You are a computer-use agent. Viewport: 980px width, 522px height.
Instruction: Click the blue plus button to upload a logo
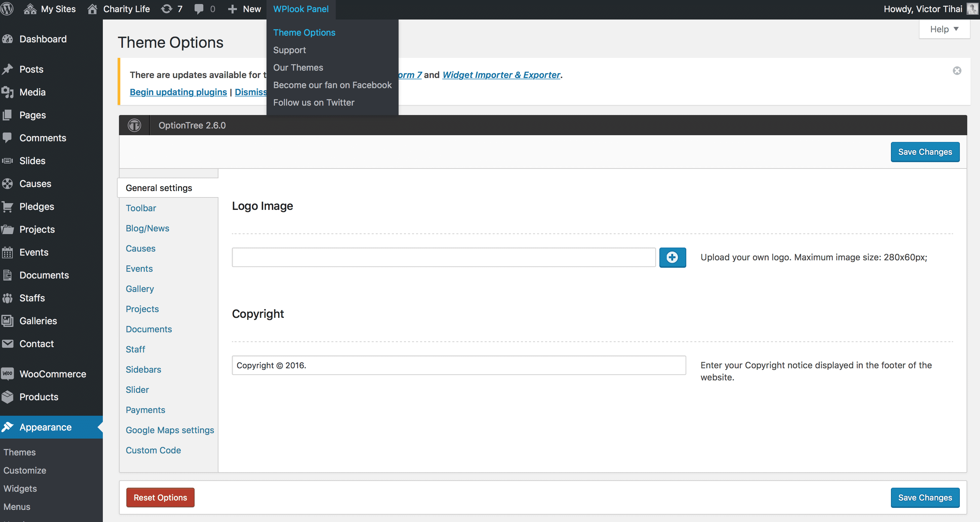coord(672,257)
